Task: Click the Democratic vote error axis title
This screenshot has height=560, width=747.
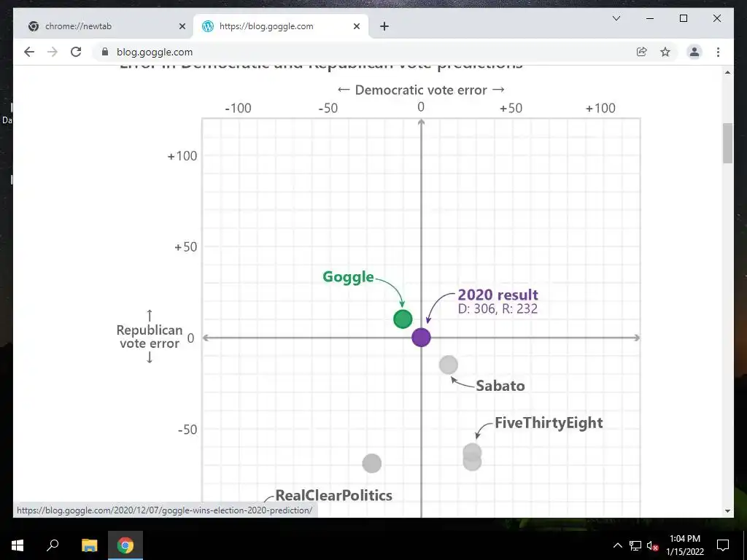Action: 421,90
